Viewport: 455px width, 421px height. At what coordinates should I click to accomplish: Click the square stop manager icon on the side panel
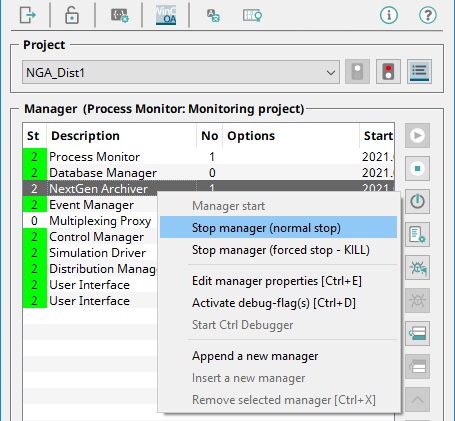(417, 169)
